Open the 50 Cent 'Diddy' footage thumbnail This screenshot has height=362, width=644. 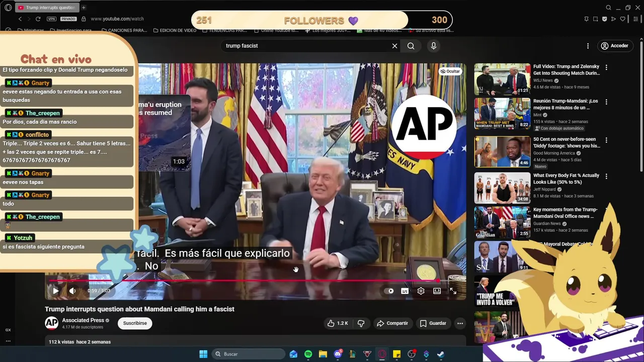502,151
